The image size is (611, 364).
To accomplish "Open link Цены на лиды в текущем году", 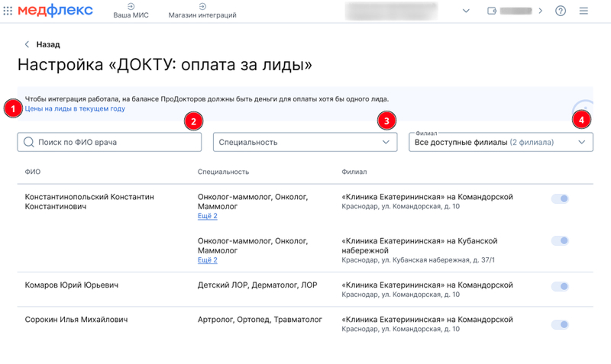I will click(x=75, y=108).
